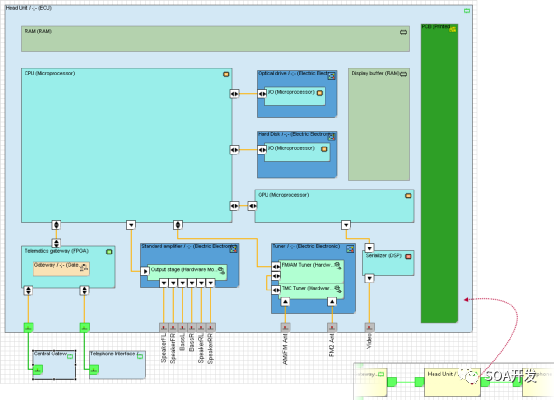The width and height of the screenshot is (554, 400).
Task: Click the Video output pin connector
Action: click(369, 328)
